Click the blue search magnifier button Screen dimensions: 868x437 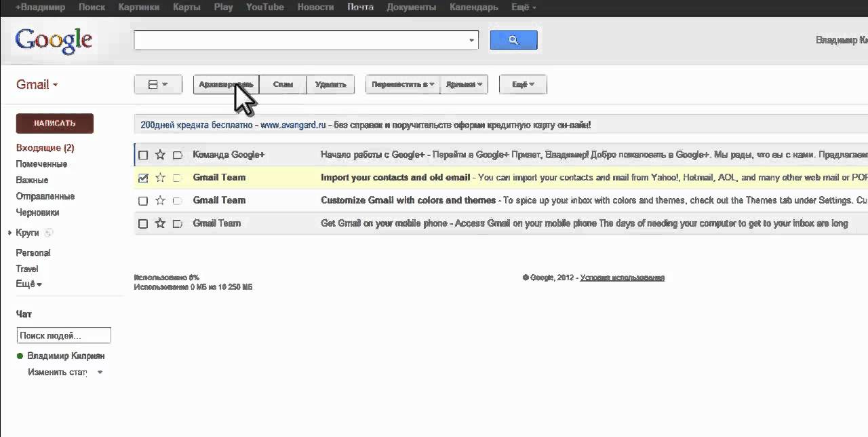[513, 40]
